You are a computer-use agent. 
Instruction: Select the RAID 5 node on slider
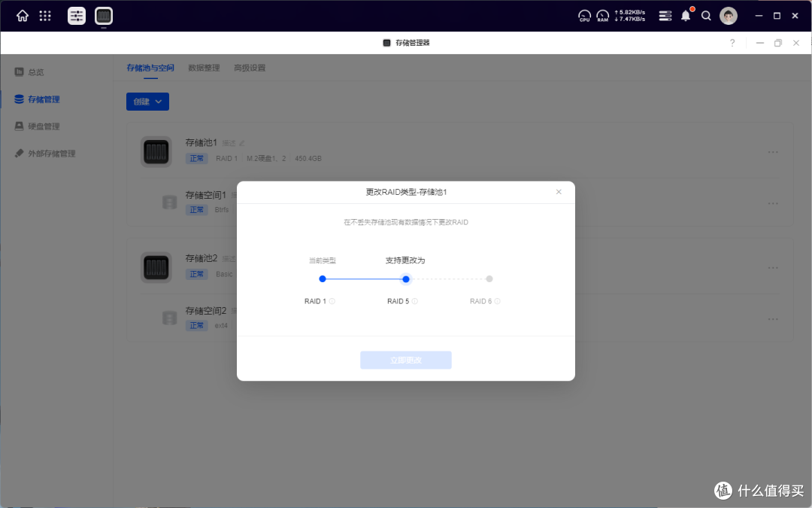tap(406, 279)
